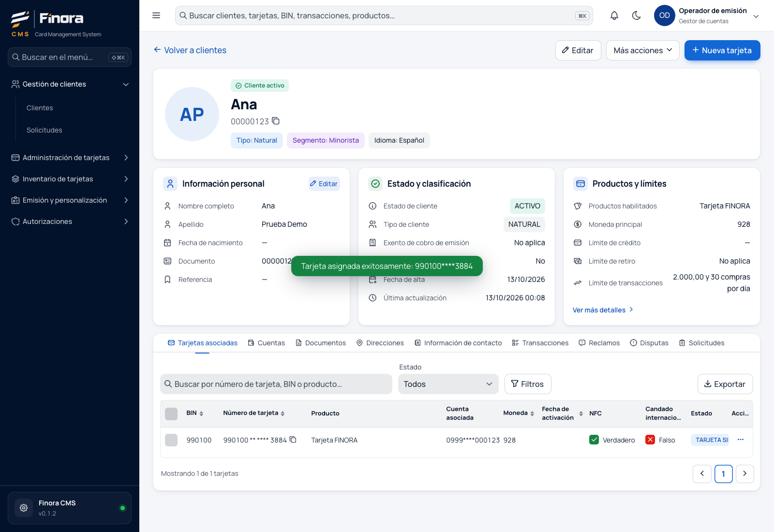Go to Disputas tab
774x532 pixels.
tap(649, 343)
